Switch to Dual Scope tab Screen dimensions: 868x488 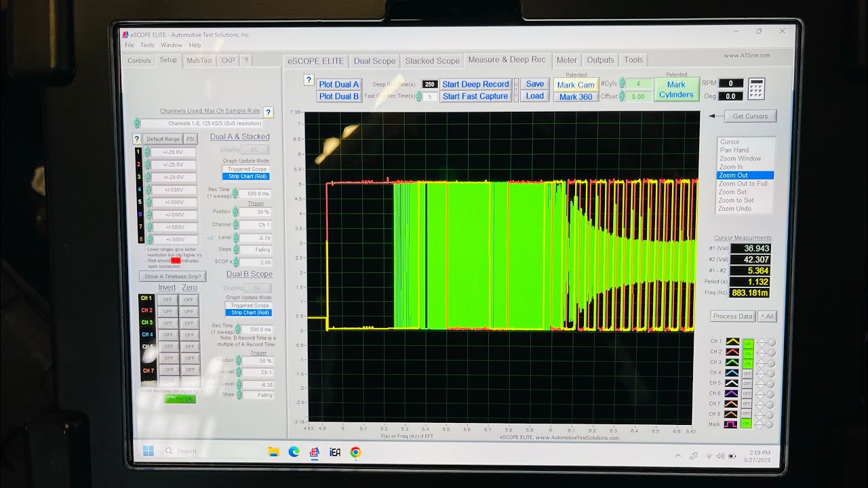coord(374,60)
